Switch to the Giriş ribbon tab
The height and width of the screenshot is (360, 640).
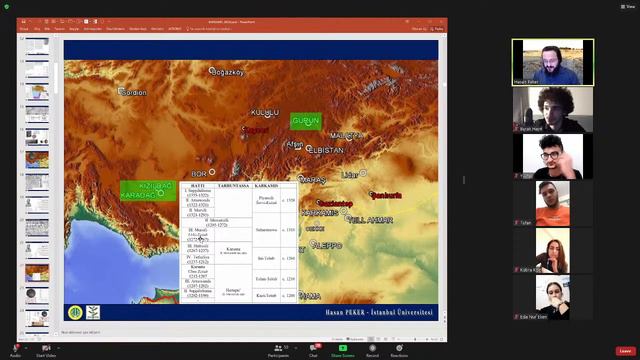click(x=37, y=29)
